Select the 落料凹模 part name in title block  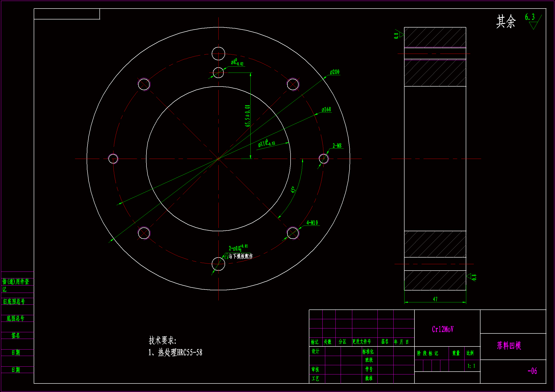point(509,346)
